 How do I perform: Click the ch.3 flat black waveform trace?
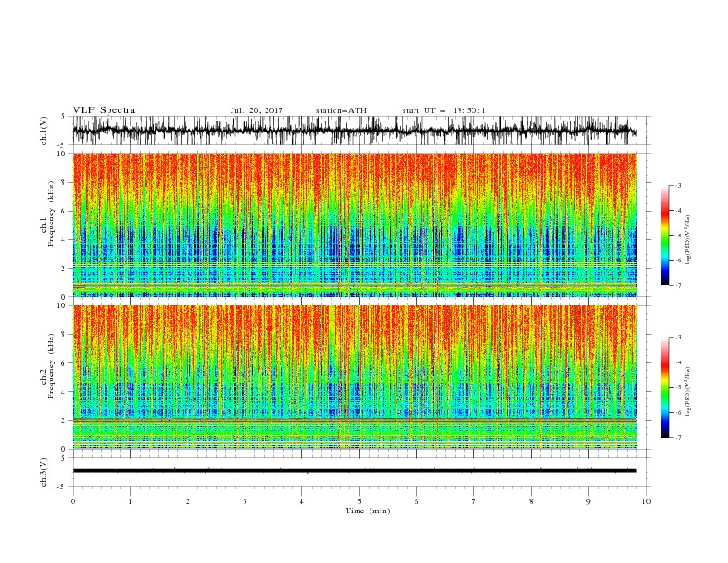click(354, 471)
